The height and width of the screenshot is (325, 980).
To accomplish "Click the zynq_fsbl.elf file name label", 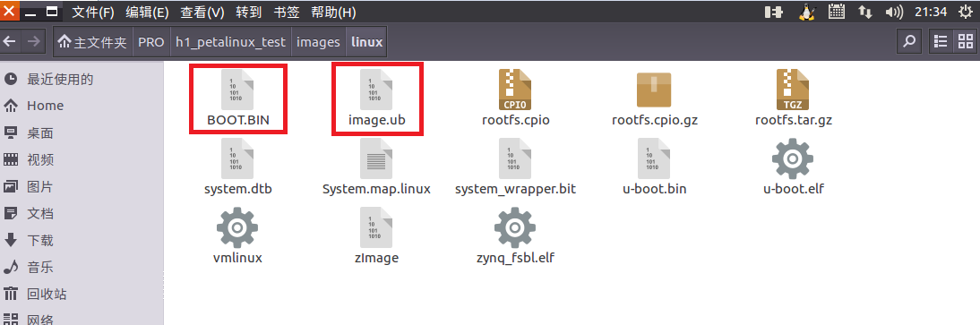I will pos(515,258).
